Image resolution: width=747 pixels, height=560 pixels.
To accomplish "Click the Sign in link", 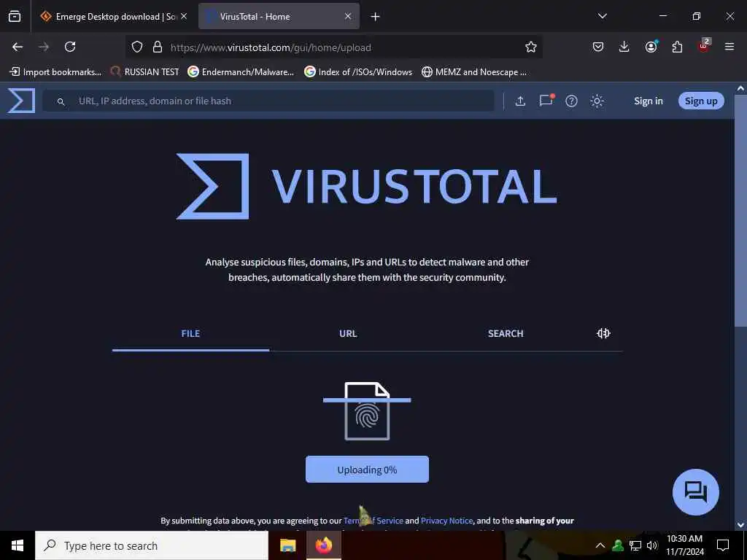I will pos(649,101).
